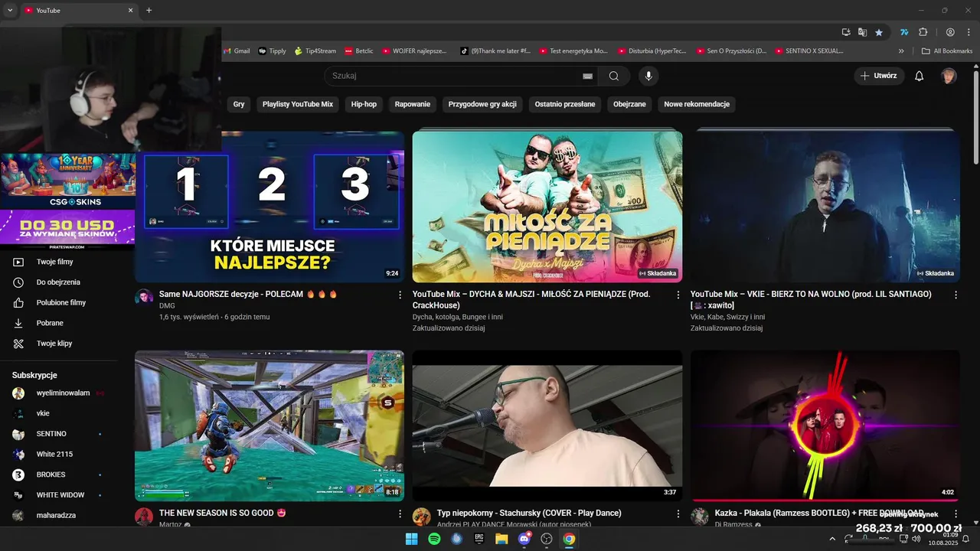Open Polubione filmy in the sidebar

coord(61,303)
